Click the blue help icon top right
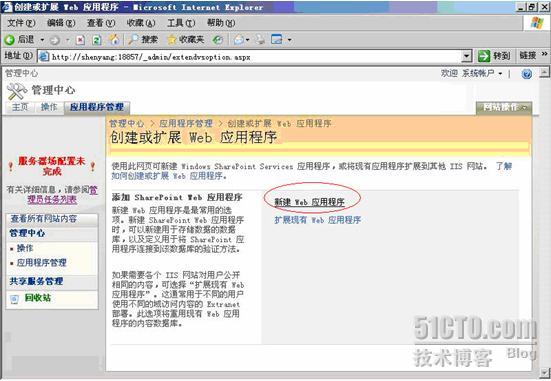Screen dimensions: 551x381 (x=526, y=74)
